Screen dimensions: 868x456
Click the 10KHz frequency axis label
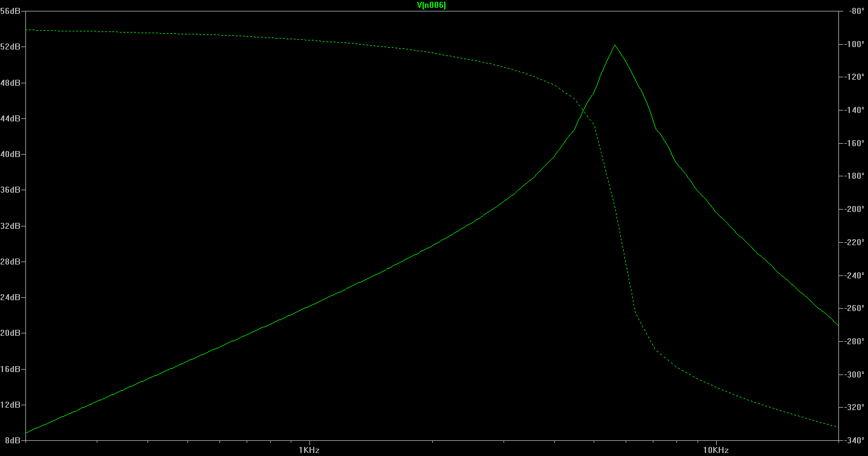pyautogui.click(x=716, y=450)
